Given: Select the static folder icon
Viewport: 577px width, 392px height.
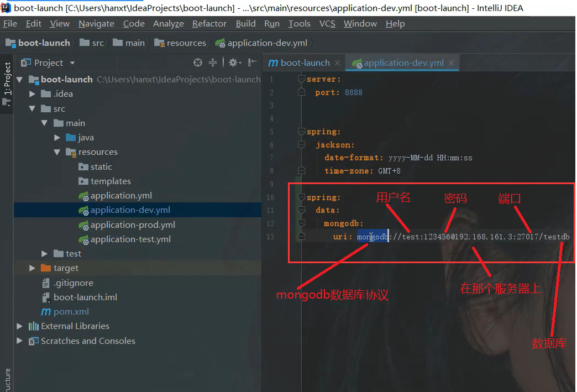Looking at the screenshot, I should coord(83,167).
